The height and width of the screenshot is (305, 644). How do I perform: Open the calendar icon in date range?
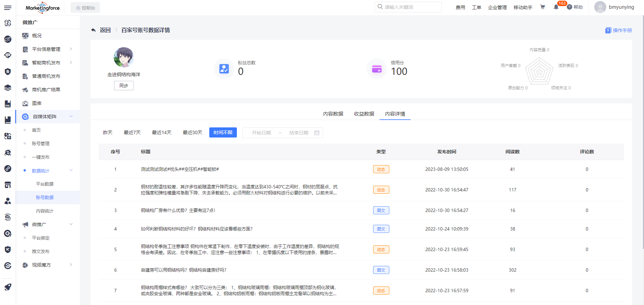[317, 133]
